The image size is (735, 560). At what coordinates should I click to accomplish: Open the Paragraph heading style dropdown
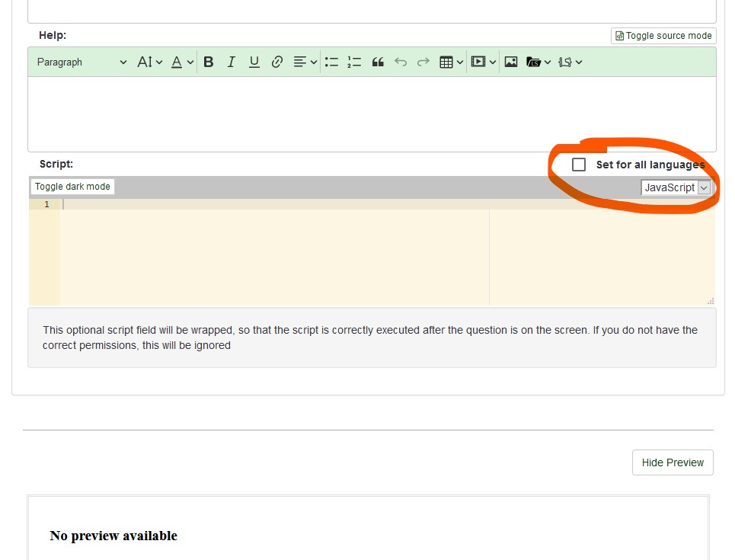pos(81,62)
